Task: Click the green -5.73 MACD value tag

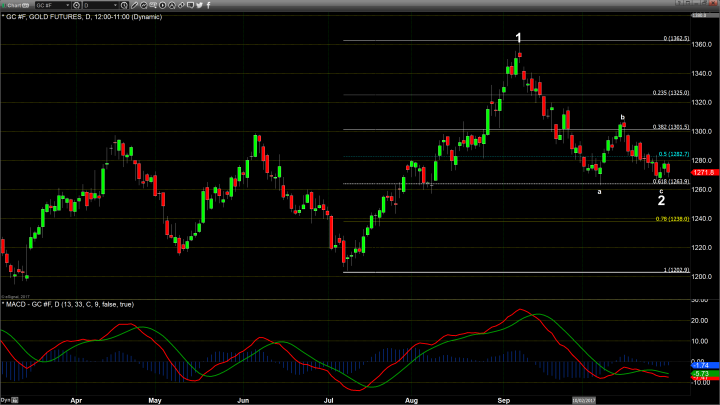Action: (704, 373)
